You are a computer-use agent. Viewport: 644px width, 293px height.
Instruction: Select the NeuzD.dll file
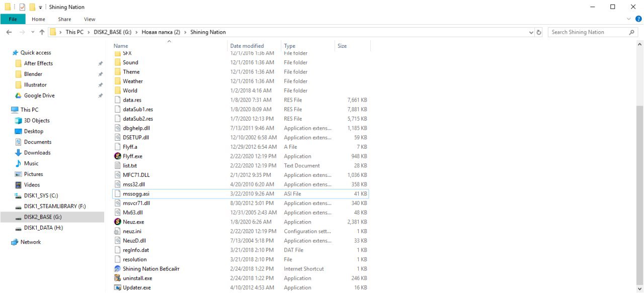240,241
